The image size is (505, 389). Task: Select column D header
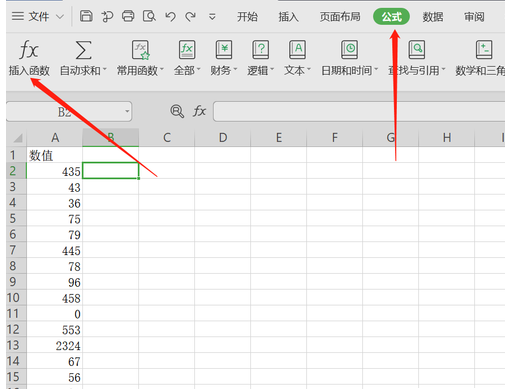click(223, 138)
